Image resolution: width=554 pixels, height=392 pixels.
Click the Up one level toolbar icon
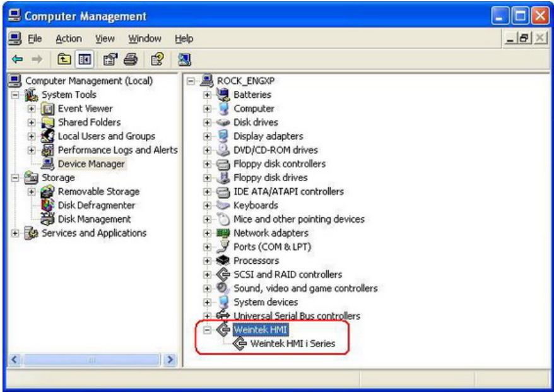(x=64, y=59)
